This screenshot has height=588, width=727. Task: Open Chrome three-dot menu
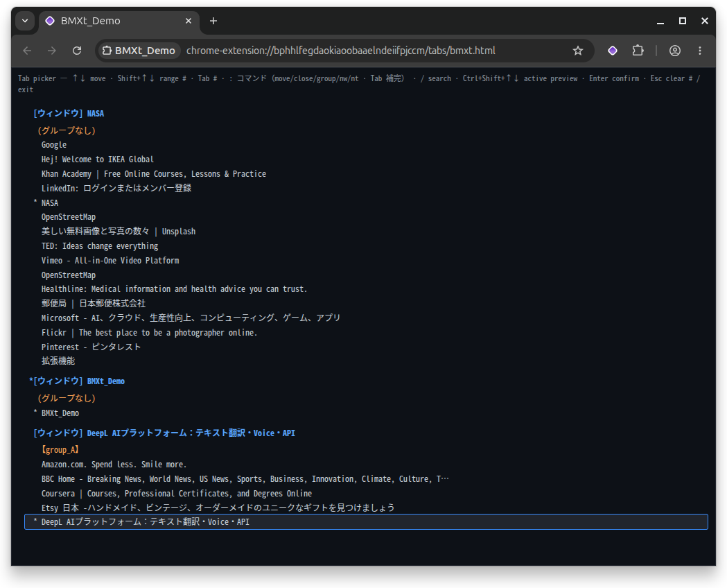click(700, 51)
